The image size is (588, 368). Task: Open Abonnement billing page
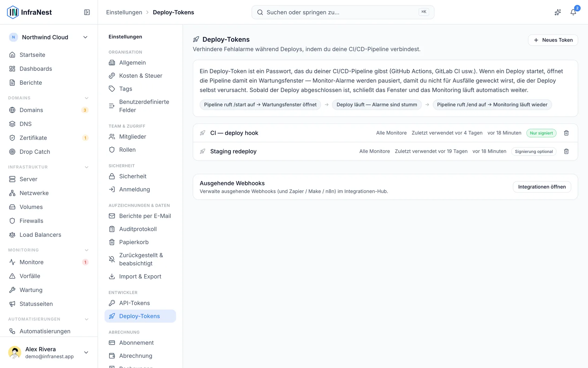click(x=140, y=343)
